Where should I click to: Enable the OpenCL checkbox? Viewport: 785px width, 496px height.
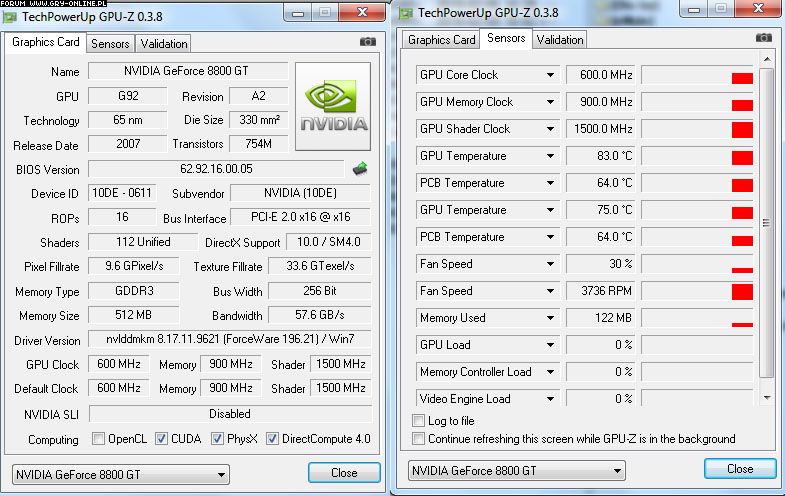click(98, 439)
